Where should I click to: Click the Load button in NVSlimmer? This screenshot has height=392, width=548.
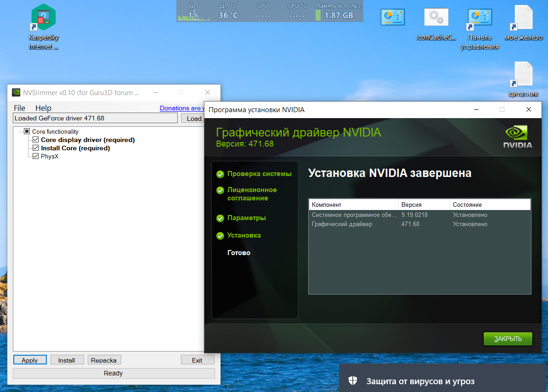[192, 118]
